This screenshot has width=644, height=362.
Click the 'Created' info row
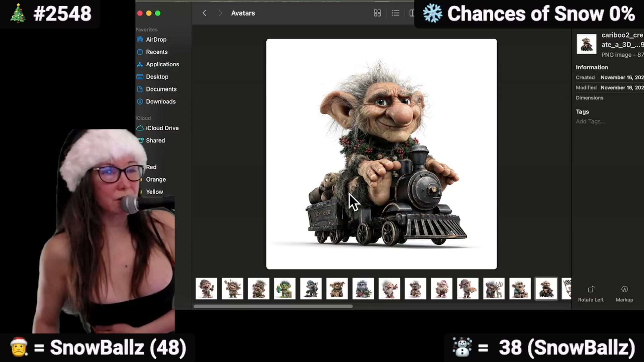pos(609,77)
